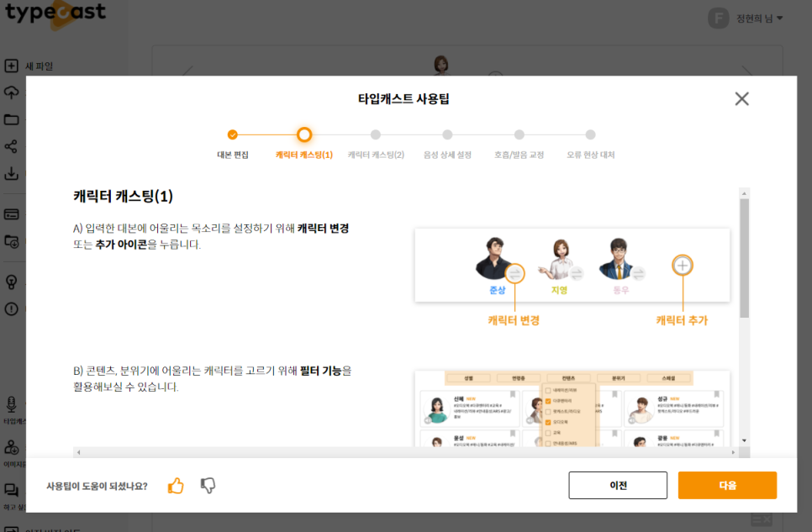
Task: Click the download icon in sidebar
Action: 12,173
